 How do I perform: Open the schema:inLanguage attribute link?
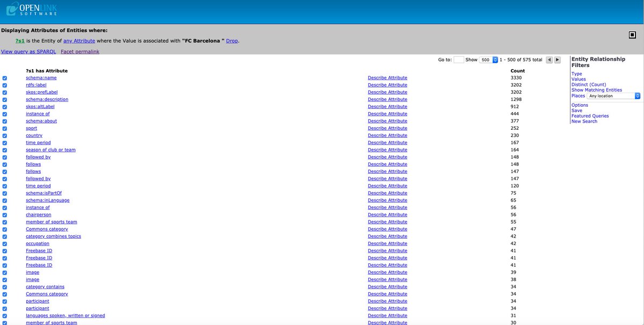pyautogui.click(x=47, y=200)
